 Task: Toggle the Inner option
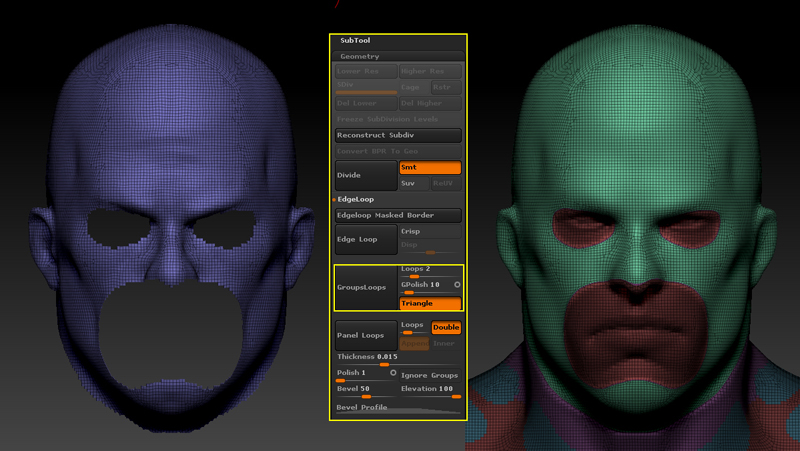446,343
